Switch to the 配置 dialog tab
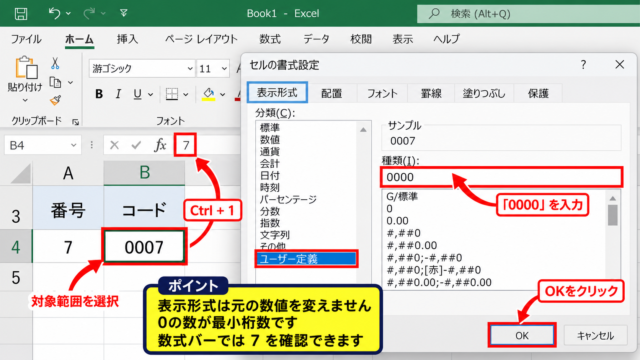The image size is (640, 360). (x=331, y=93)
